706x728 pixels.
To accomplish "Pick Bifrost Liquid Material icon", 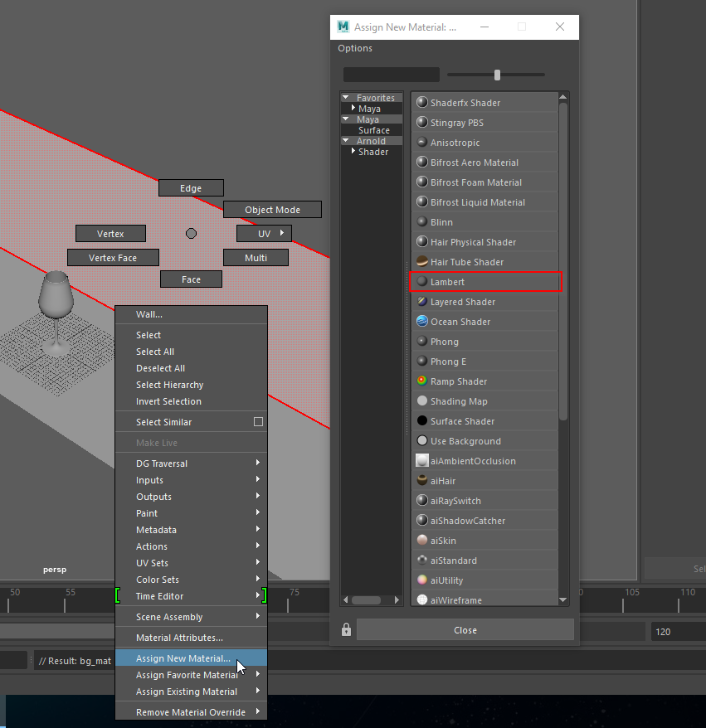I will [x=421, y=202].
